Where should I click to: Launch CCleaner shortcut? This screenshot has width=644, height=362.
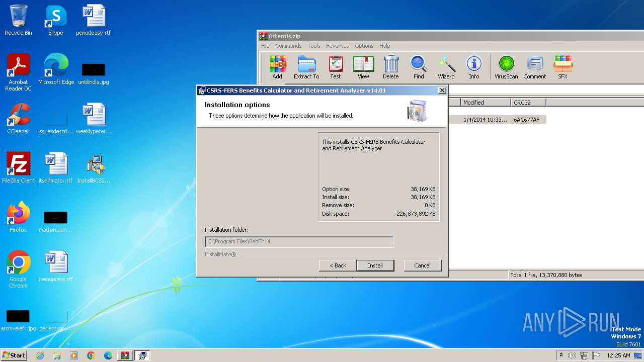coord(18,119)
